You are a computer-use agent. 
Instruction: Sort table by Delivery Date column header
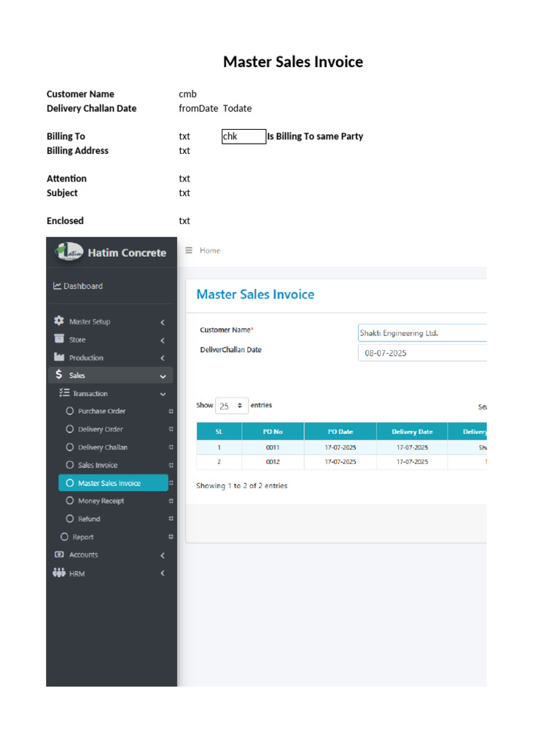(x=412, y=431)
